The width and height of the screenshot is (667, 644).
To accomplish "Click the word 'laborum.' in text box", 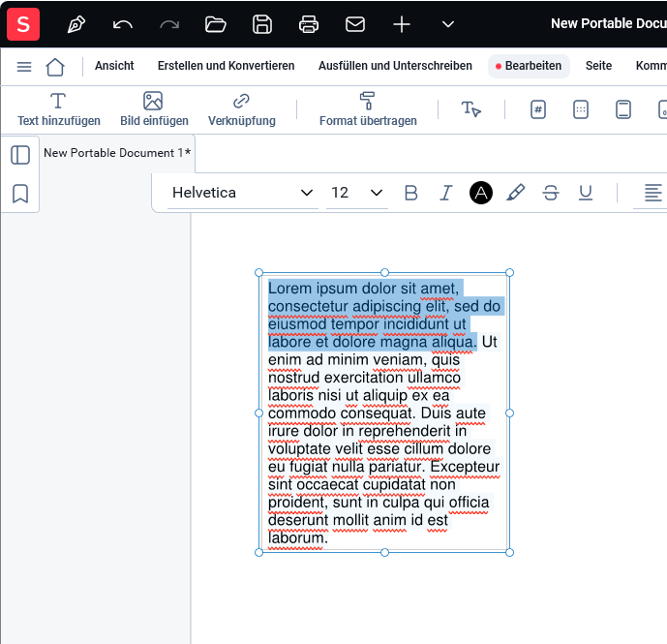I will pyautogui.click(x=298, y=538).
